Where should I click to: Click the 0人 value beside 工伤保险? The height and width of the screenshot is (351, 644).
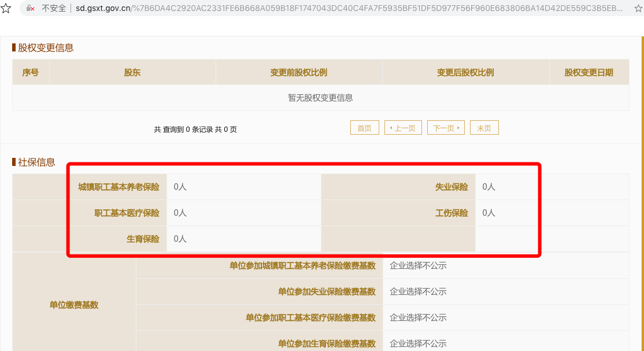point(488,213)
